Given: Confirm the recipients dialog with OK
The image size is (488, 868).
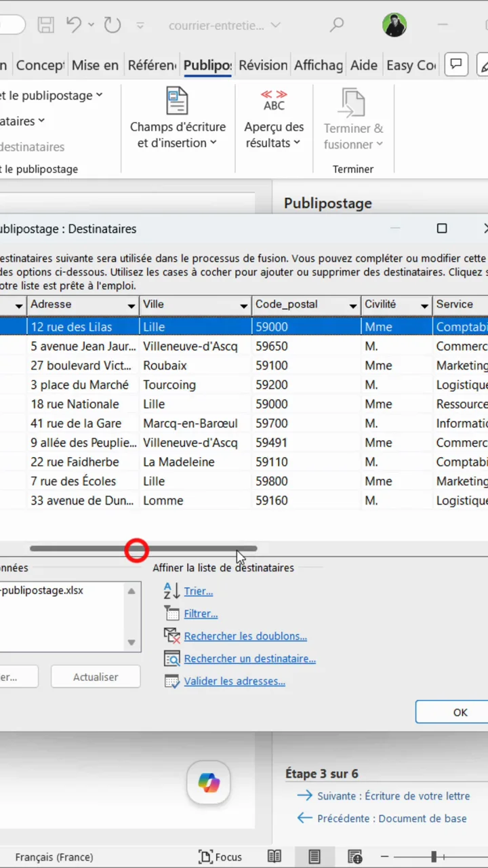Looking at the screenshot, I should (x=452, y=712).
